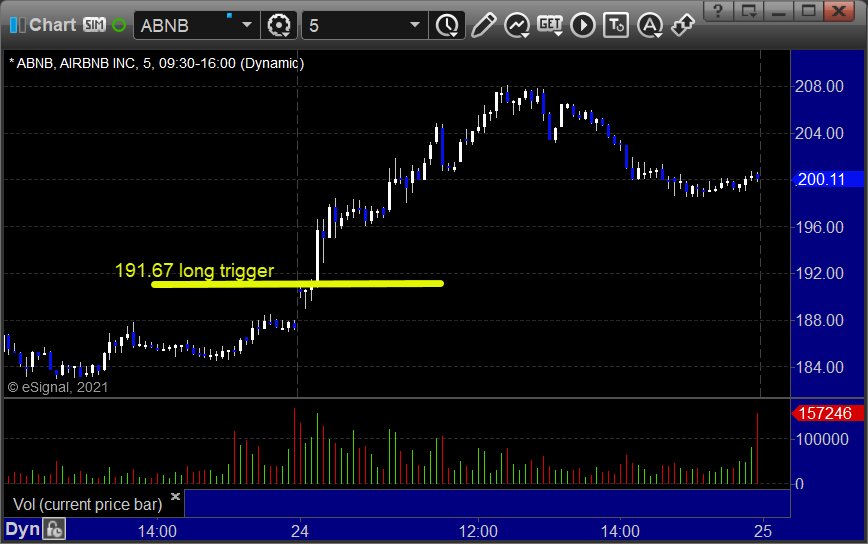Click the trade up-down arrows icon
The image size is (868, 544).
(x=683, y=25)
